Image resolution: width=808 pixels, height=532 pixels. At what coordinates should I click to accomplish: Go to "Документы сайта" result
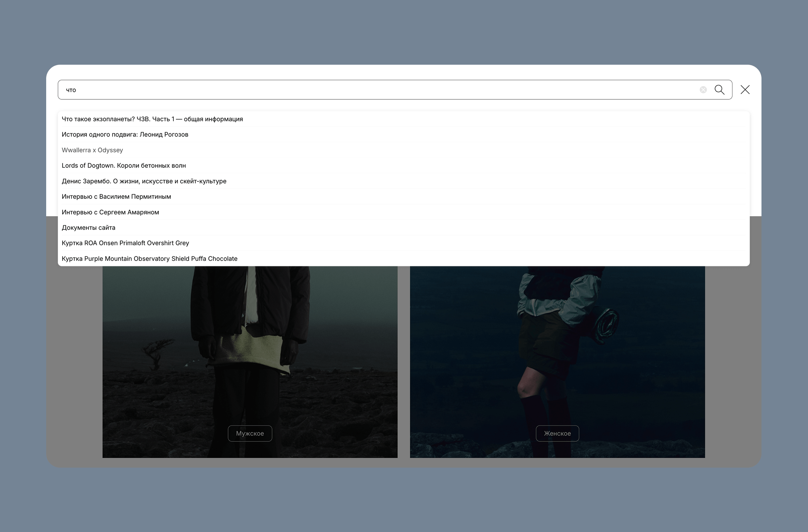88,228
